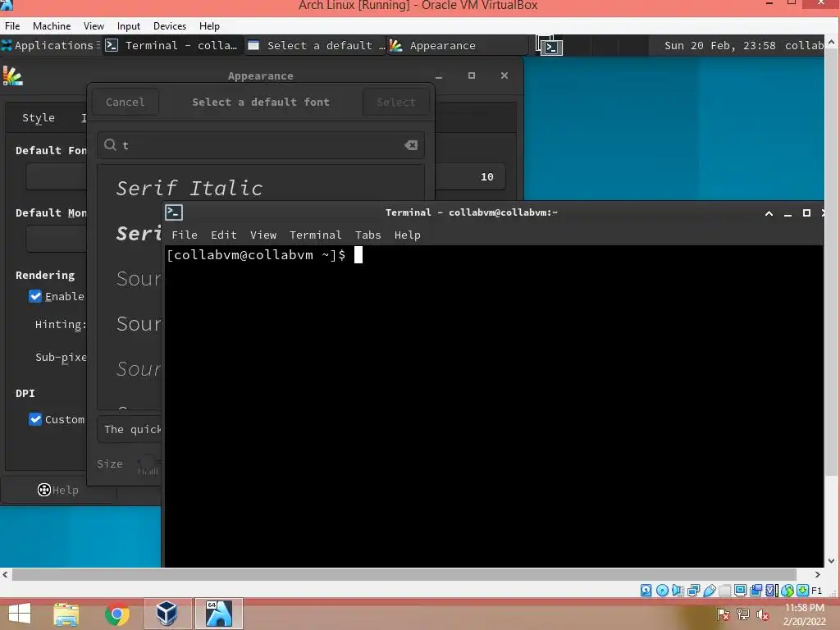The image size is (840, 630).
Task: Click the font search input field
Action: point(261,145)
